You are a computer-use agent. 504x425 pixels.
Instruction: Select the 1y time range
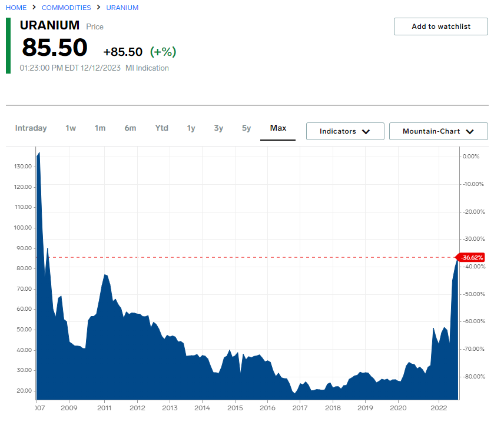[191, 128]
